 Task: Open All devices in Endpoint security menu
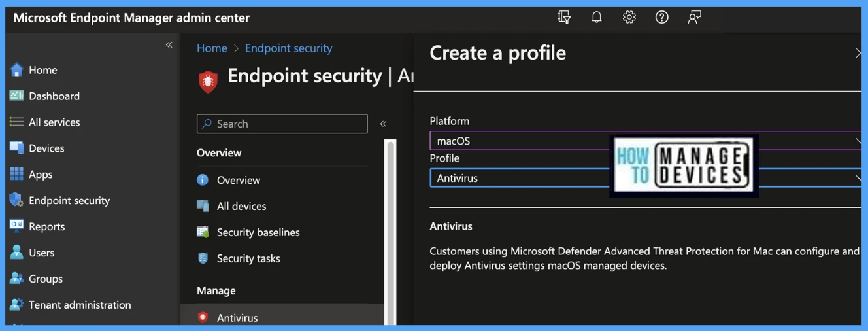[x=241, y=206]
